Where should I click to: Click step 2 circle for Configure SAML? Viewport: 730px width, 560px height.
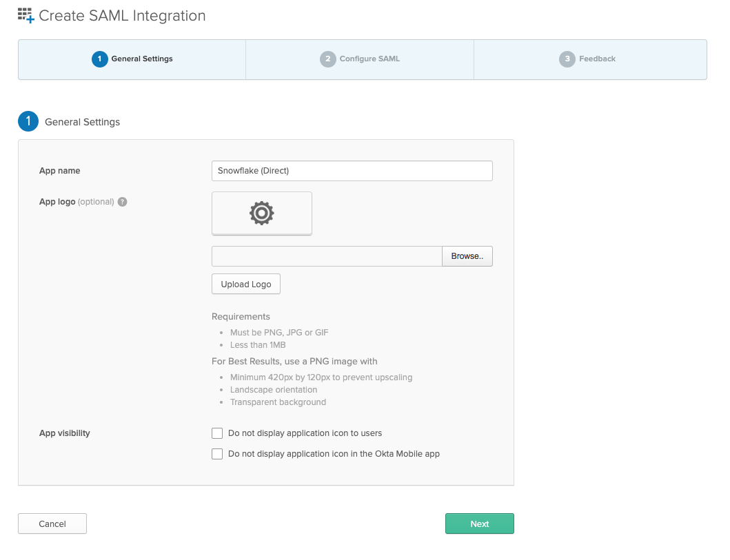tap(327, 59)
